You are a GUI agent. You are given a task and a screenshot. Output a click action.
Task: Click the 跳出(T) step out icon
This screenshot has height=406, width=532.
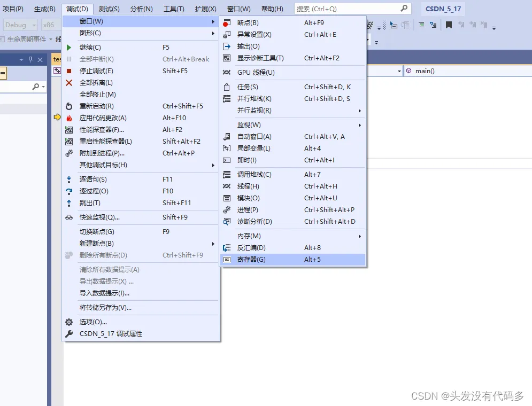coord(69,203)
